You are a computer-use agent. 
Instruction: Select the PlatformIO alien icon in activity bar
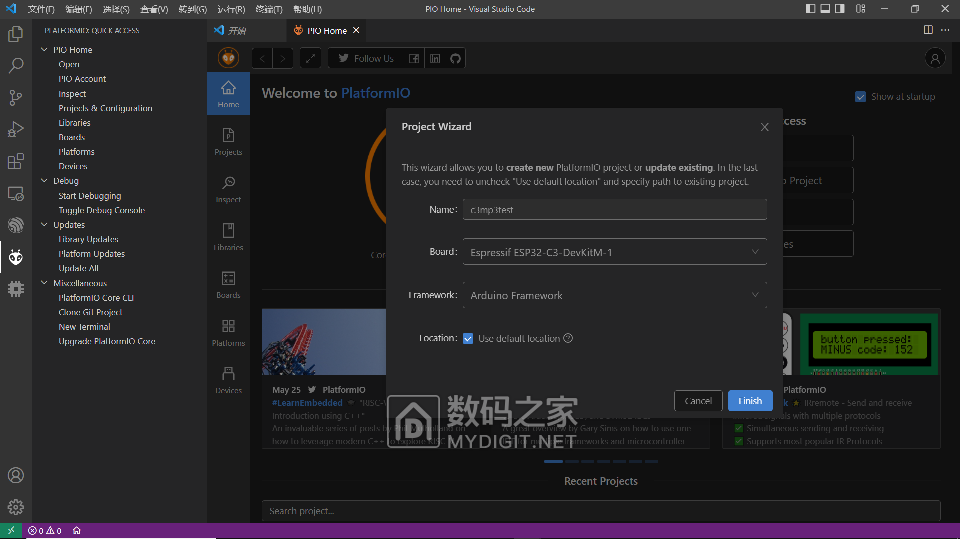[15, 258]
